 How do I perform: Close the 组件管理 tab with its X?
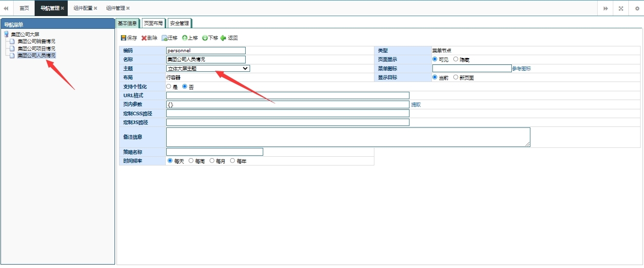point(128,8)
